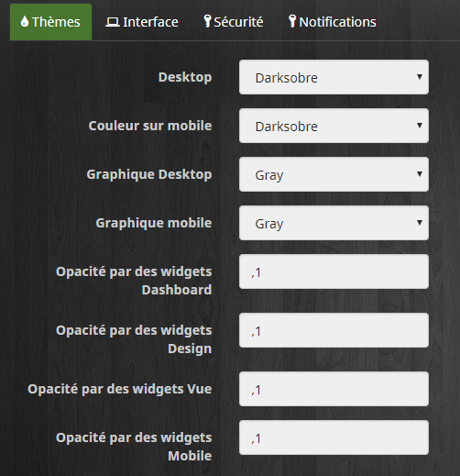The height and width of the screenshot is (476, 460).
Task: Open the Thèmes tab
Action: click(x=50, y=22)
